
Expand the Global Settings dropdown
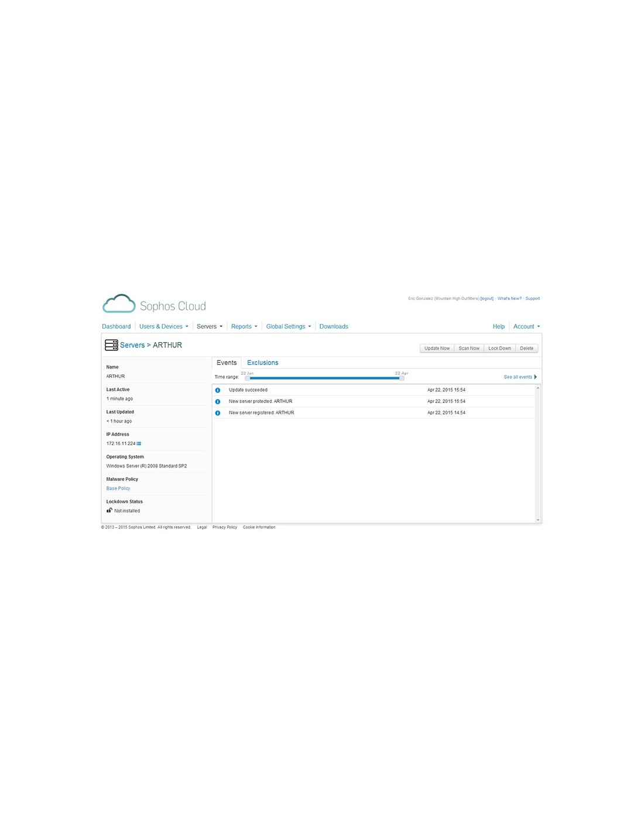coord(288,326)
